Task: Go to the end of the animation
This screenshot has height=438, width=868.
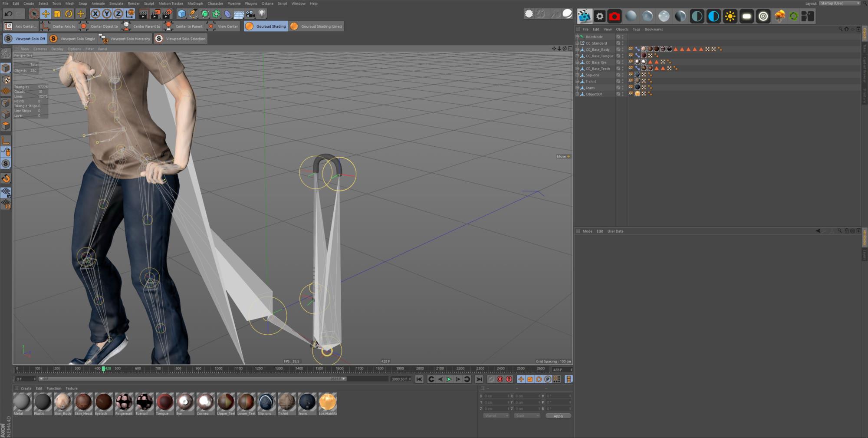Action: 479,379
